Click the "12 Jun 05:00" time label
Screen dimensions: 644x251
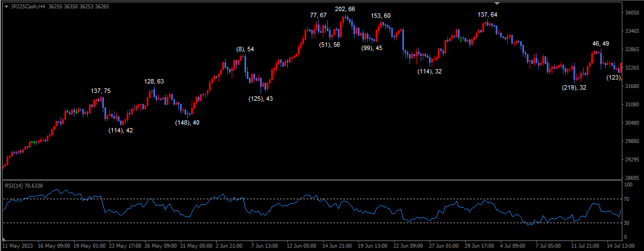302,245
